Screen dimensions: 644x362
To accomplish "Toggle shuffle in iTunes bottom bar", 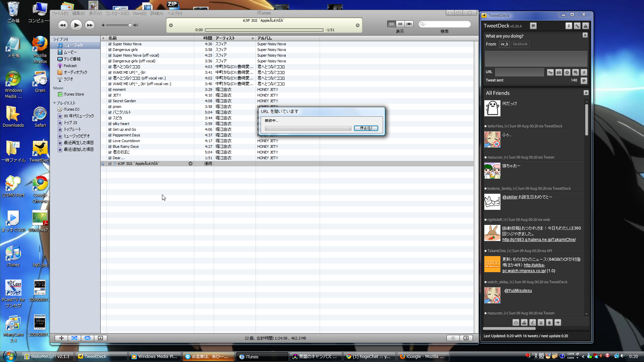I will click(x=74, y=338).
